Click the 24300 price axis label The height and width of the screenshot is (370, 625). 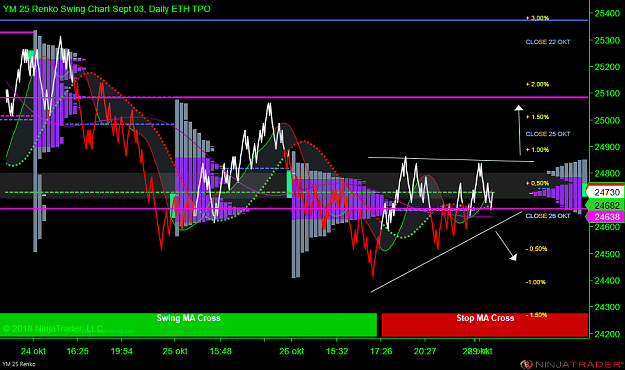[x=607, y=307]
